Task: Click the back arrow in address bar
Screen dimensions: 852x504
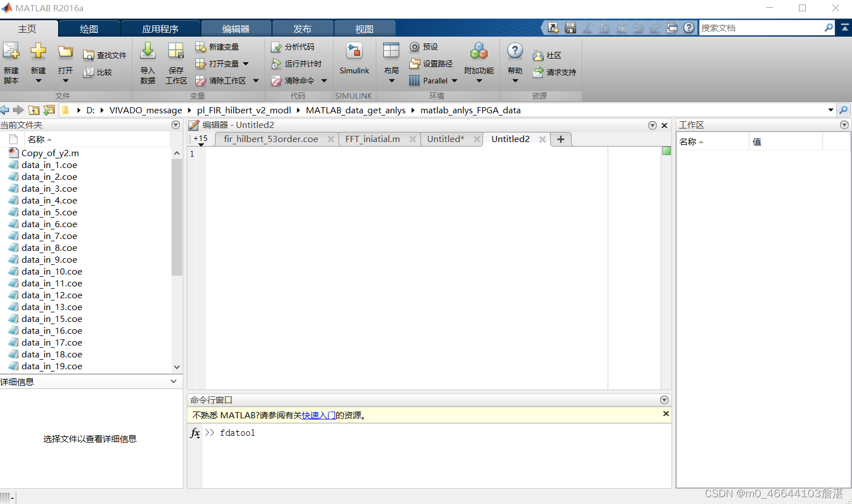Action: [5, 110]
